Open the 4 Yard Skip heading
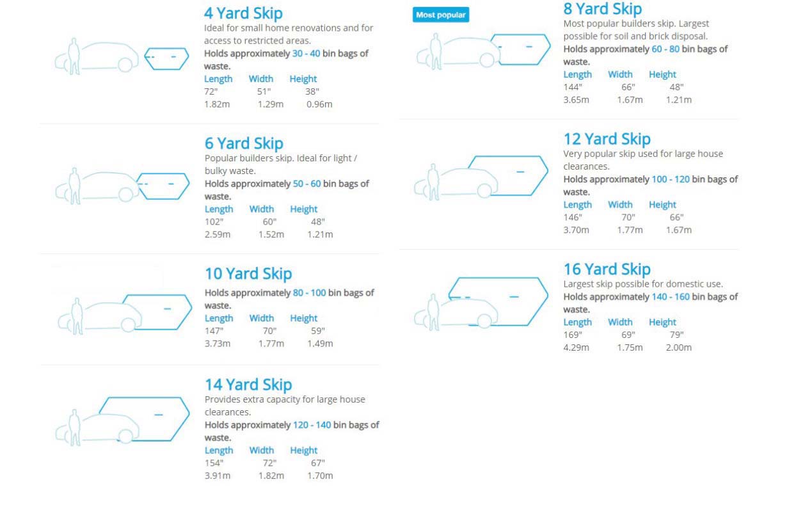 click(243, 13)
